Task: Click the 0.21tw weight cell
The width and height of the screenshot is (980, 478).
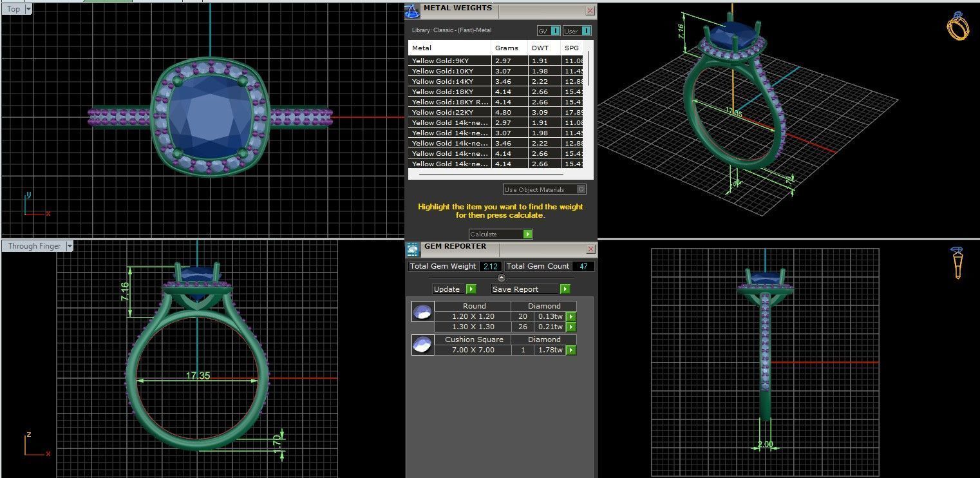Action: pyautogui.click(x=550, y=327)
